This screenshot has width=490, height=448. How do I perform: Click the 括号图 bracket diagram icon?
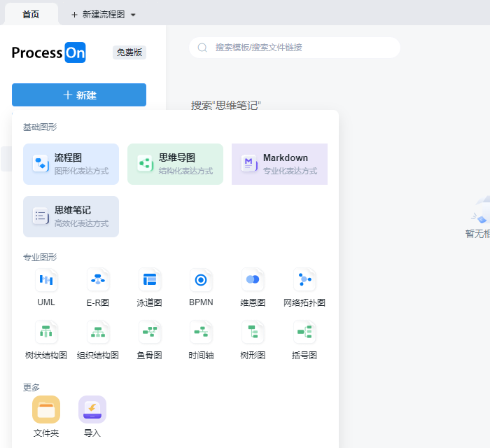[x=304, y=332]
